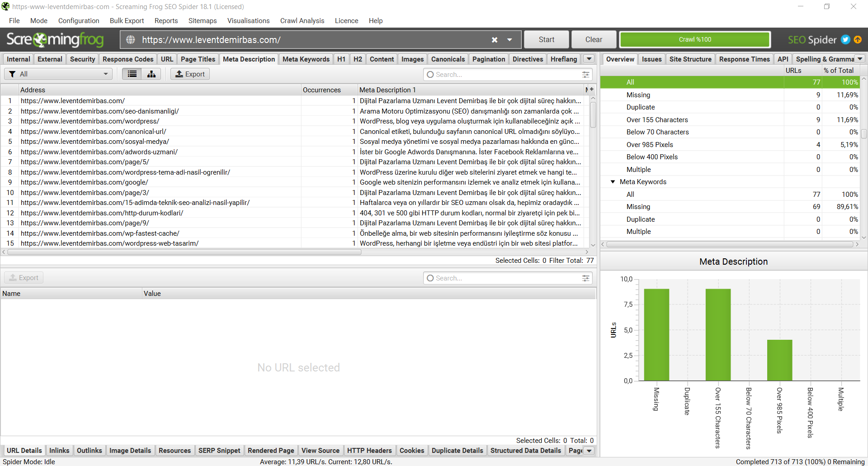868x466 pixels.
Task: Open URL history dropdown arrow
Action: 509,40
